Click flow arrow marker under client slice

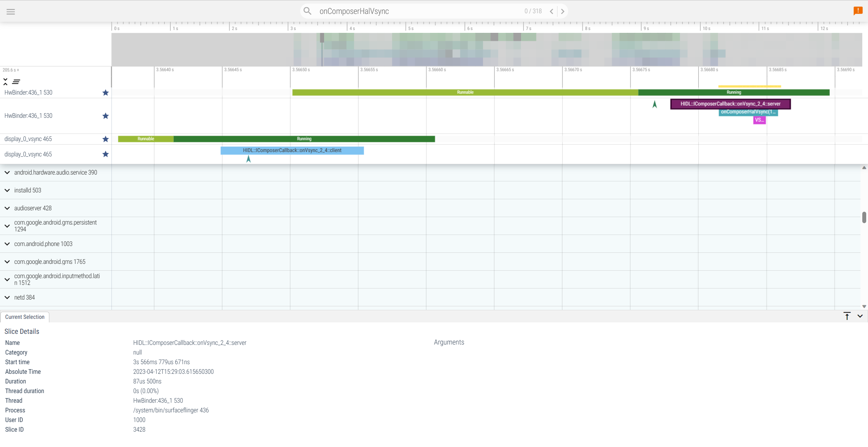coord(248,159)
